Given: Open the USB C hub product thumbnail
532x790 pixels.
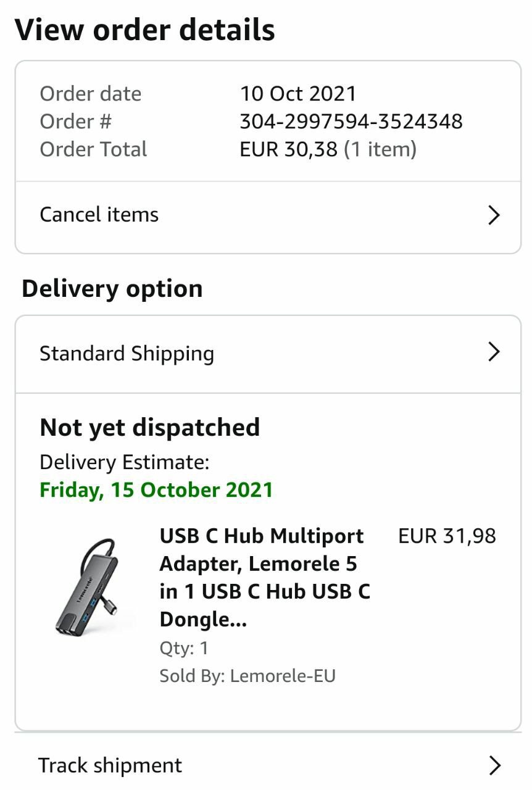Looking at the screenshot, I should coord(86,585).
